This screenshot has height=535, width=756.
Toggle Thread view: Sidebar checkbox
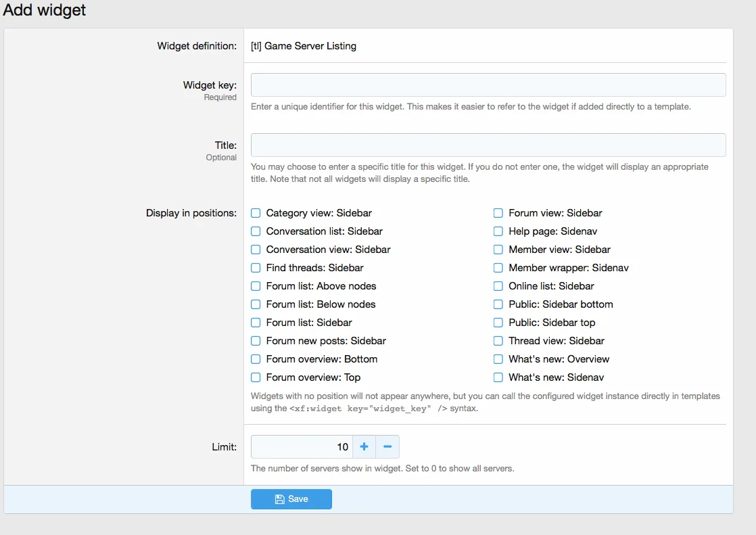point(498,341)
